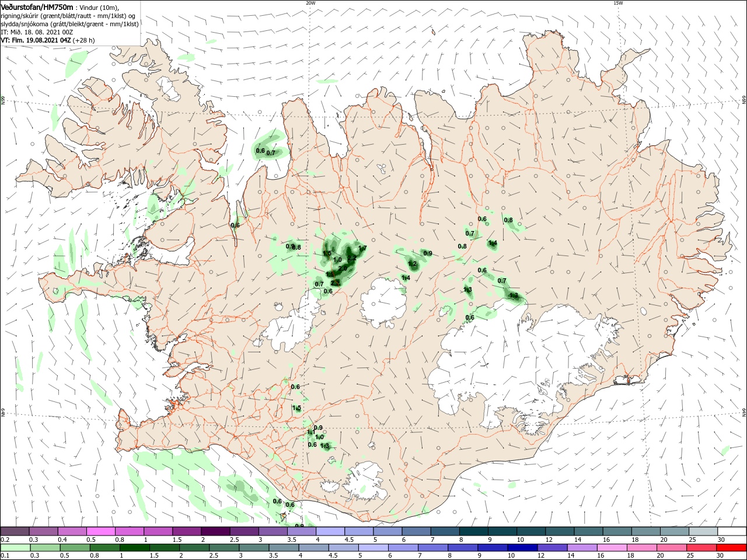The width and height of the screenshot is (747, 560).
Task: Pick the snow legend swatch starting at 1.5
Action: pyautogui.click(x=187, y=531)
